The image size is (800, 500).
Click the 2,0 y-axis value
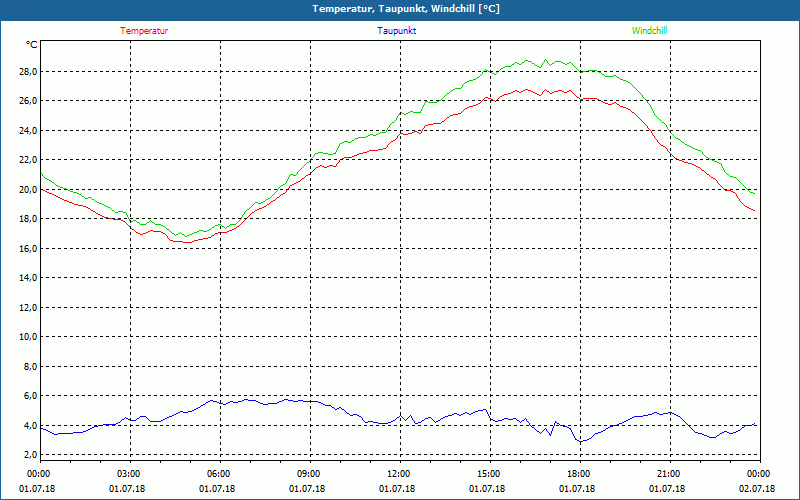click(31, 455)
